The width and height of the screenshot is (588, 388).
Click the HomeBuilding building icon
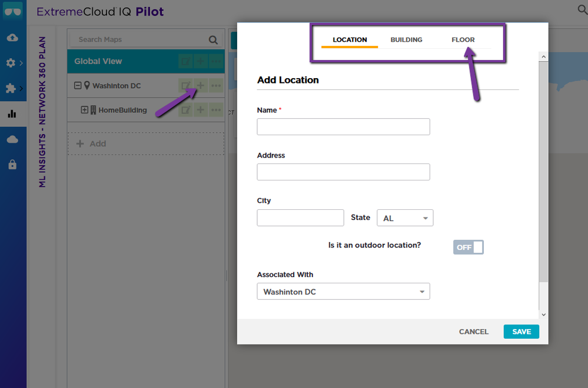click(x=94, y=110)
